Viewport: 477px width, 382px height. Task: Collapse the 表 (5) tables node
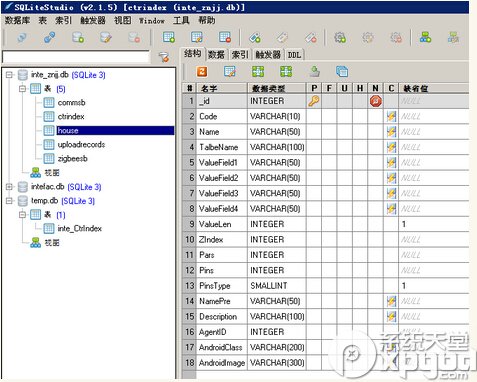(x=23, y=89)
